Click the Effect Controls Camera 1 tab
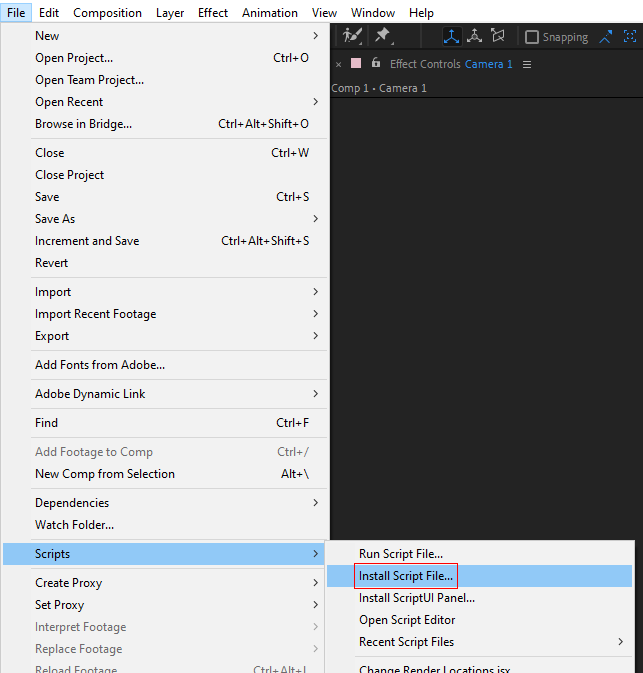Viewport: 643px width, 673px height. (x=451, y=64)
